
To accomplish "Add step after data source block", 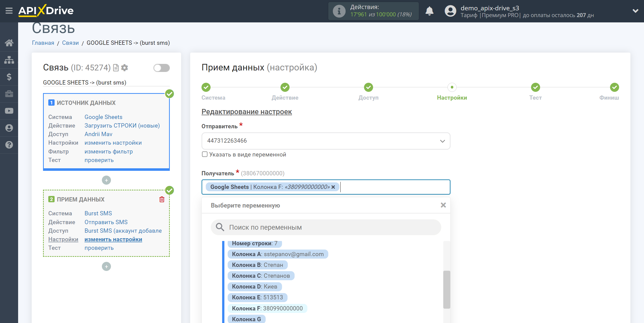I will (x=106, y=180).
